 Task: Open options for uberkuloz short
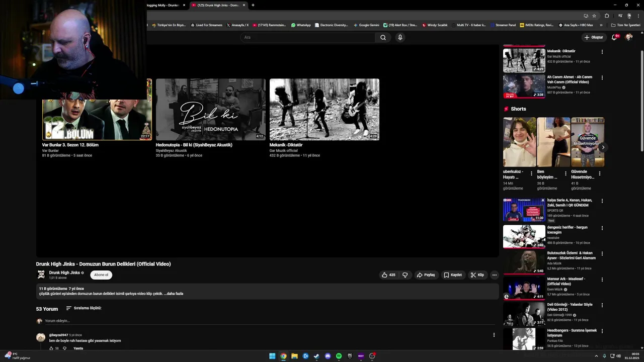click(531, 174)
